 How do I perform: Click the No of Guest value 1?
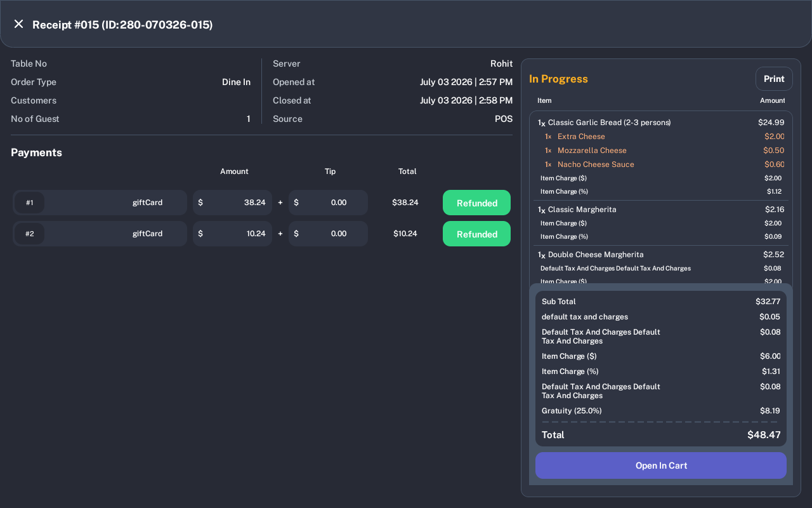point(249,119)
